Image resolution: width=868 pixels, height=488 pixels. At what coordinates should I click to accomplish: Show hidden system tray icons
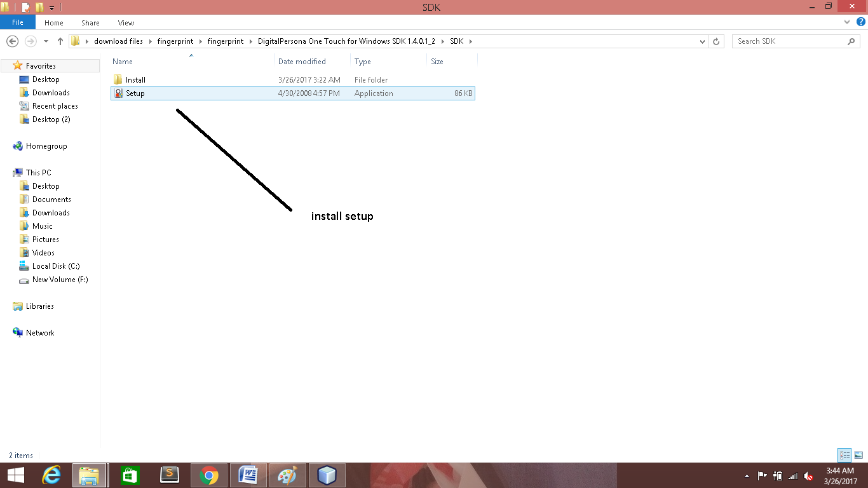747,476
